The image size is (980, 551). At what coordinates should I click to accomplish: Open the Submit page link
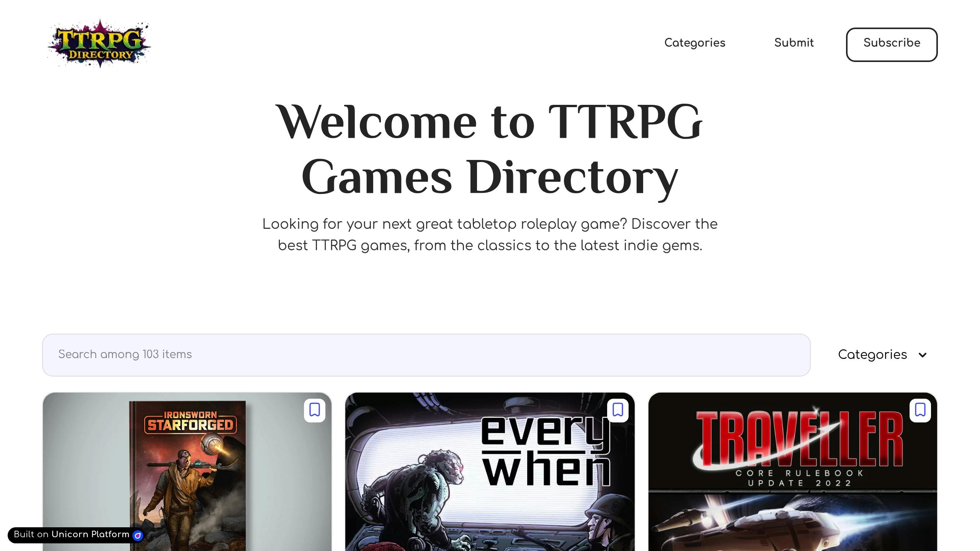coord(794,43)
